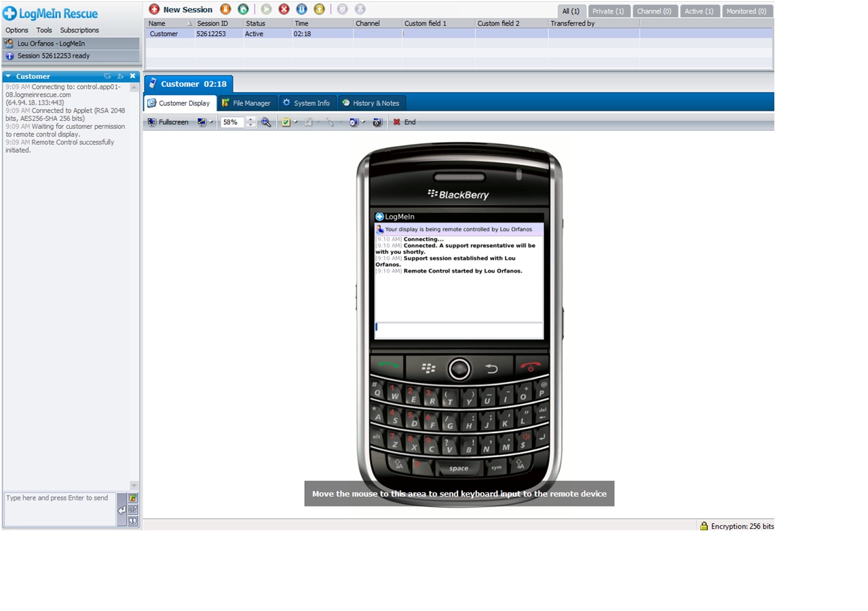Toggle the whiteboard drawing tool
The height and width of the screenshot is (611, 868).
309,122
